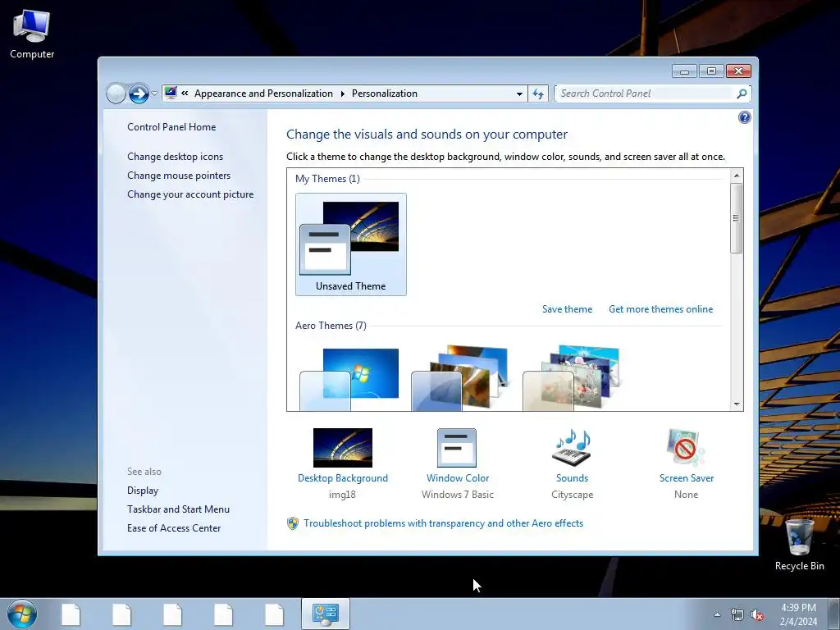Open the Display link under See also
840x630 pixels.
(x=143, y=491)
